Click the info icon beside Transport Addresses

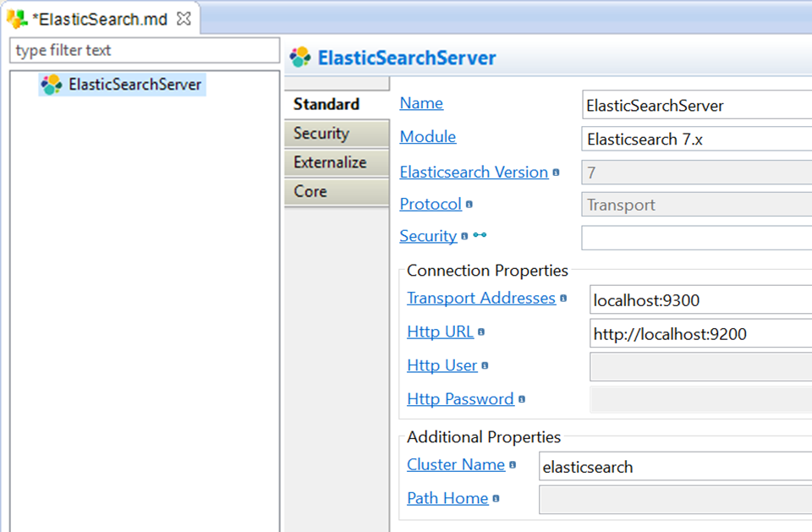[x=562, y=297]
